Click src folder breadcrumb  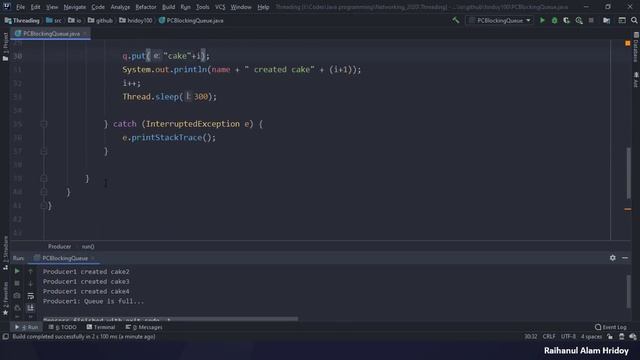click(x=53, y=20)
